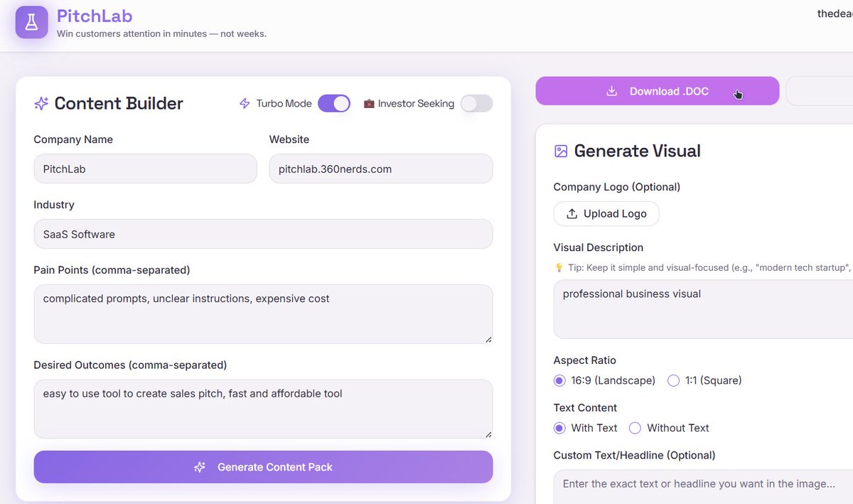The width and height of the screenshot is (853, 504).
Task: Click the Website field with pitchlab.360nerds.com
Action: 381,169
